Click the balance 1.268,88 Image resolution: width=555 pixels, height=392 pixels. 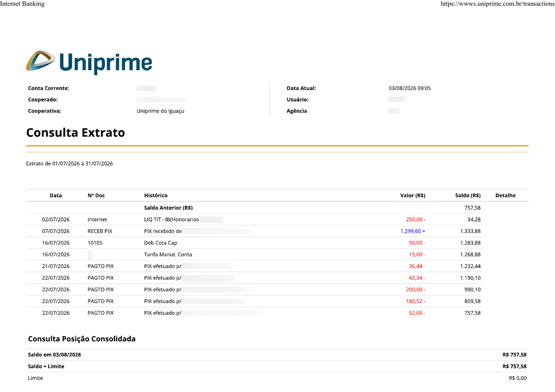(x=470, y=254)
